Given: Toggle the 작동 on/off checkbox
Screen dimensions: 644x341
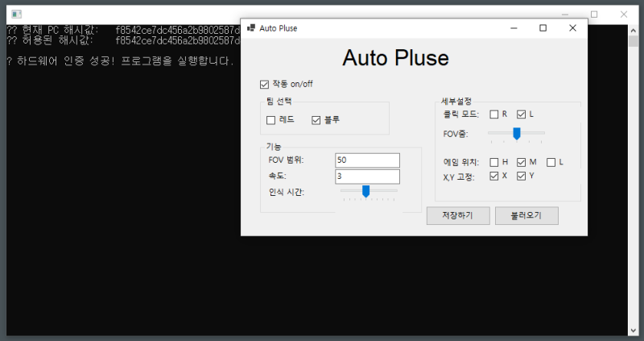Looking at the screenshot, I should coord(264,84).
